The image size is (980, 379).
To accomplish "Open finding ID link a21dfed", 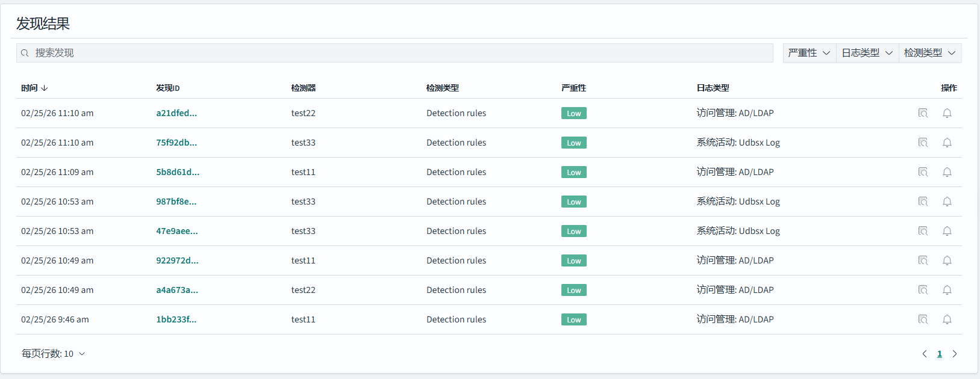I will [x=176, y=113].
